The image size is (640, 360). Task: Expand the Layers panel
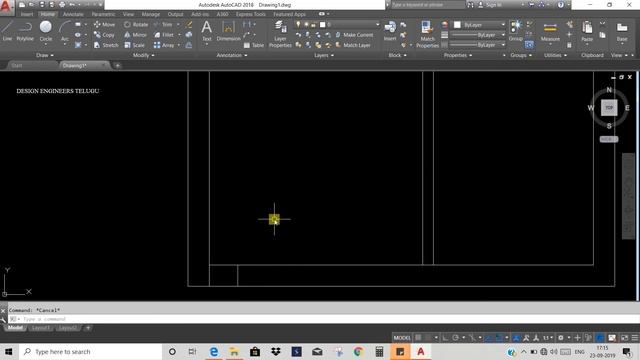[x=324, y=56]
